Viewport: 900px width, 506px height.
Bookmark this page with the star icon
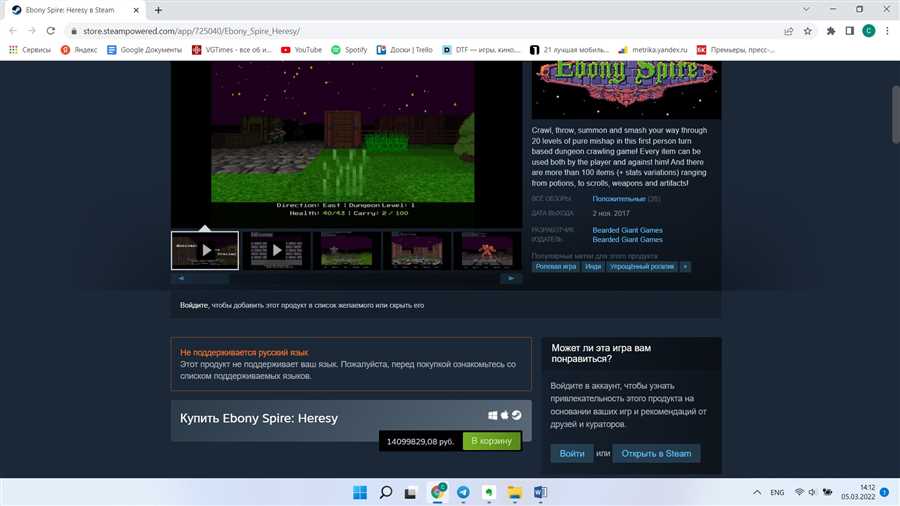tap(808, 31)
